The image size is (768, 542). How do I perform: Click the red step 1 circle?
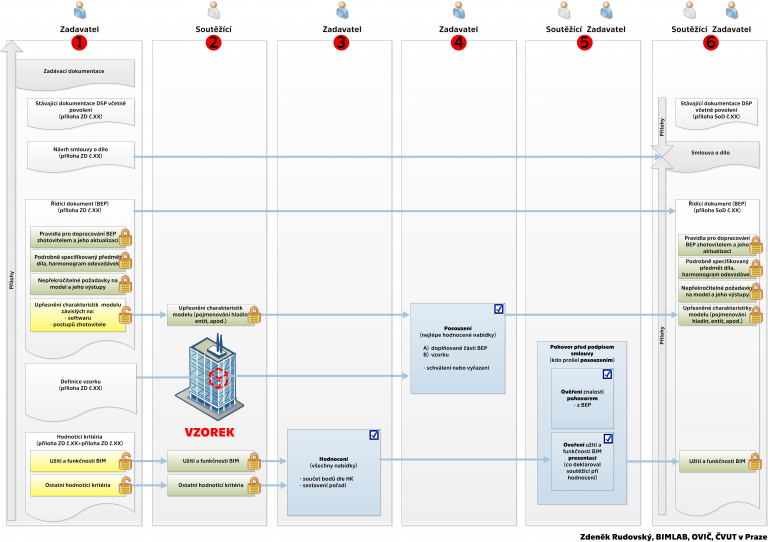[79, 43]
